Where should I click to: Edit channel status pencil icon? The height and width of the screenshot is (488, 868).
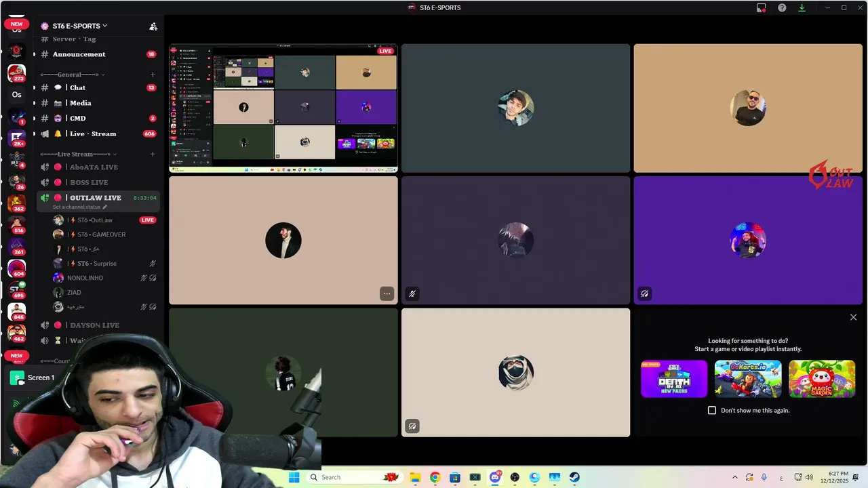[105, 207]
